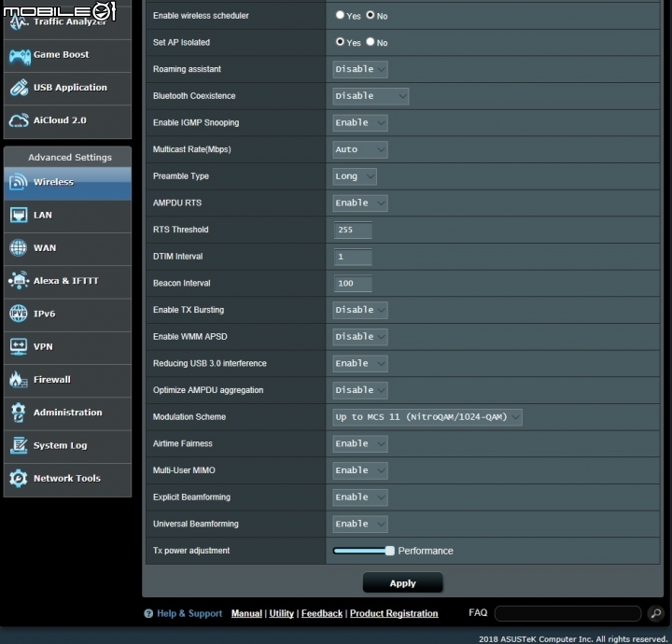Click the LAN port icon

(x=19, y=215)
